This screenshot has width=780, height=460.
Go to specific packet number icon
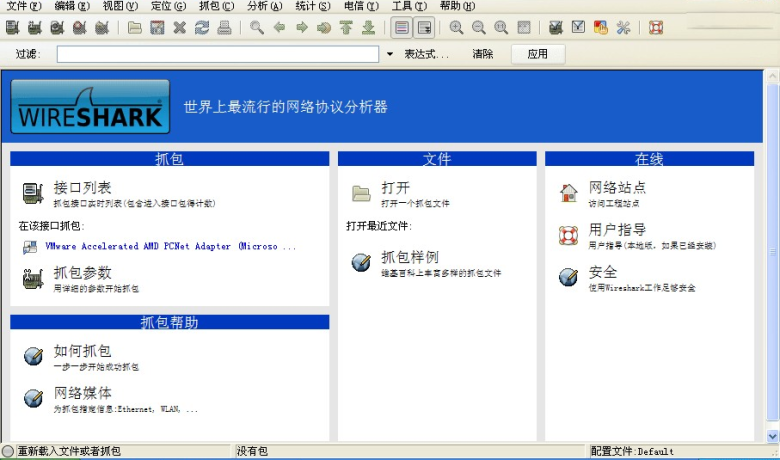click(324, 27)
